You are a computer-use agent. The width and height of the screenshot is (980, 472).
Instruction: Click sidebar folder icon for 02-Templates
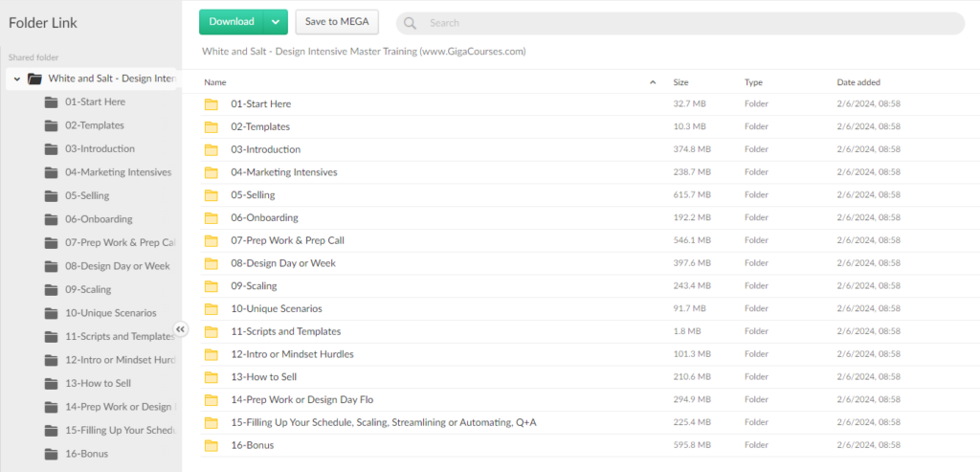(x=51, y=125)
